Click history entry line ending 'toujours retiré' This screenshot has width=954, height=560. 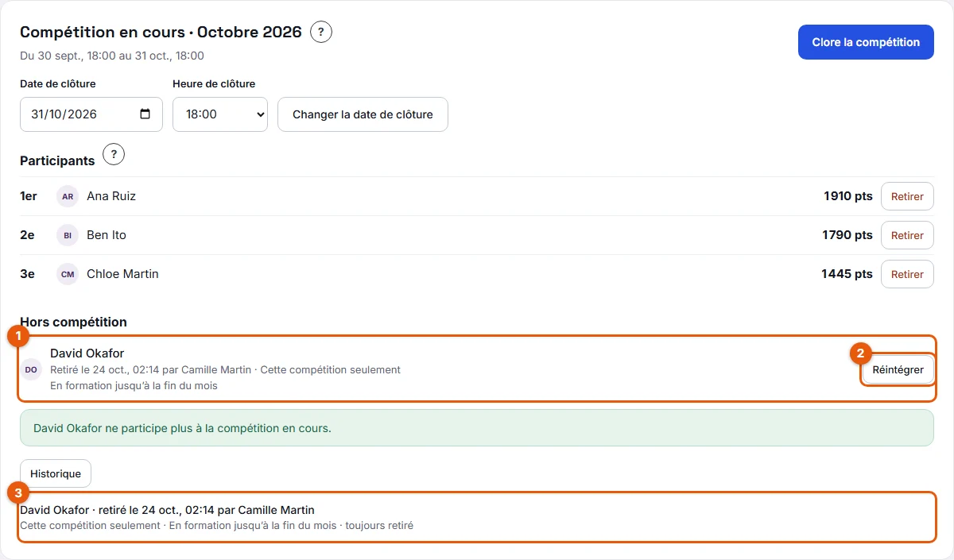(x=216, y=526)
